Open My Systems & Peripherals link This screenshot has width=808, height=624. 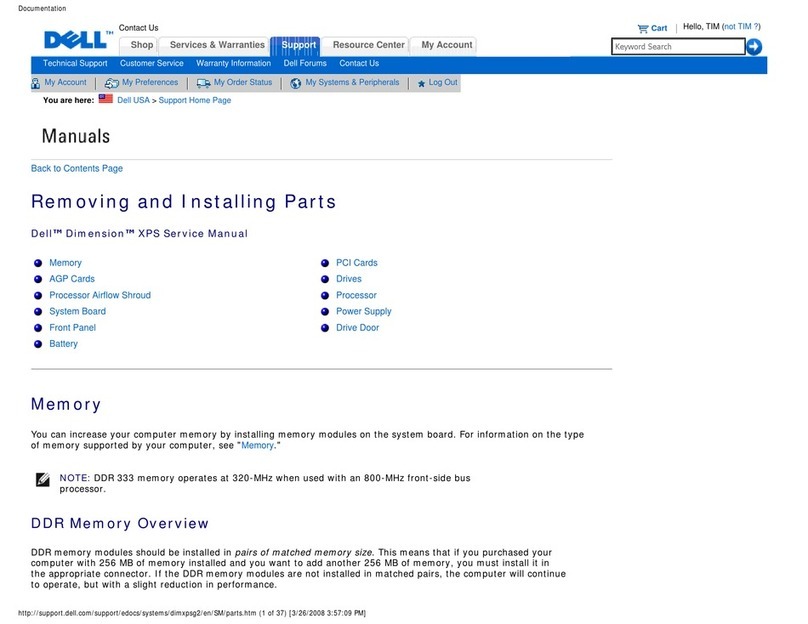[x=352, y=82]
